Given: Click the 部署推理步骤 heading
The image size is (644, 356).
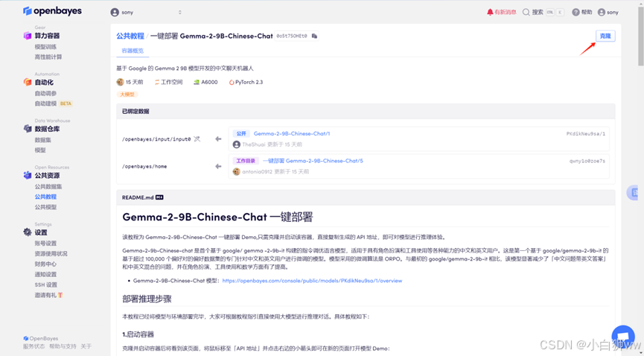Looking at the screenshot, I should [x=147, y=299].
